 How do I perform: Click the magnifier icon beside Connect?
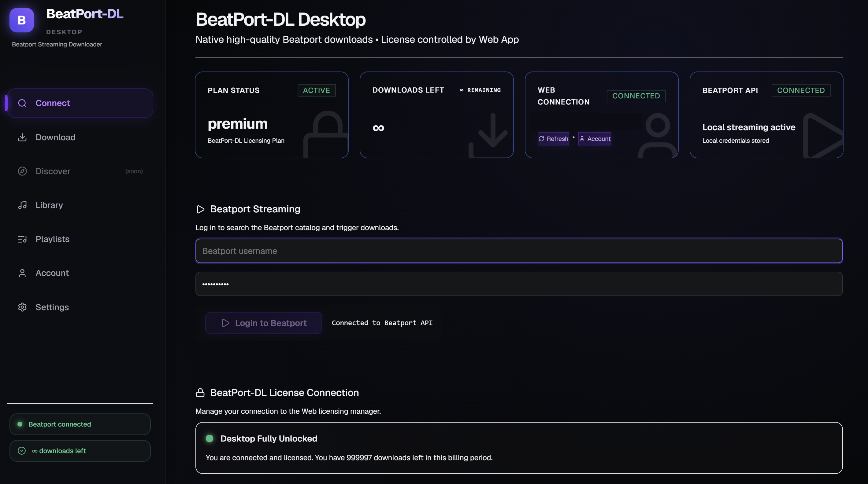[x=22, y=103]
